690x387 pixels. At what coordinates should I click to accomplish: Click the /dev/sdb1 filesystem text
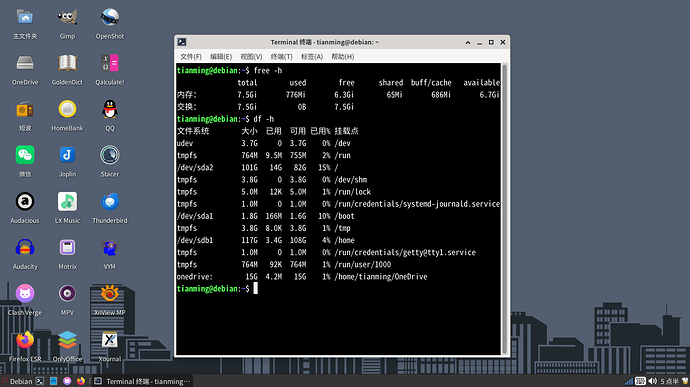(x=195, y=240)
